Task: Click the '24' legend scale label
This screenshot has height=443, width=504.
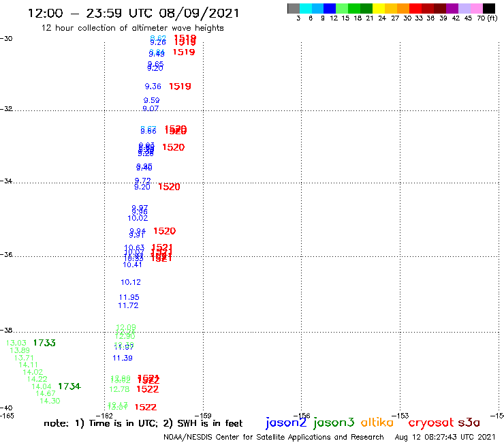Action: (382, 18)
